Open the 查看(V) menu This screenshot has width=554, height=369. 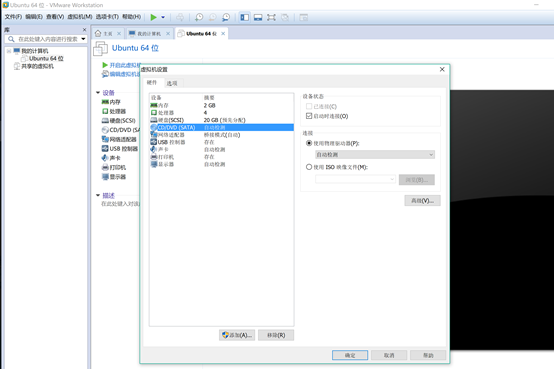point(55,17)
